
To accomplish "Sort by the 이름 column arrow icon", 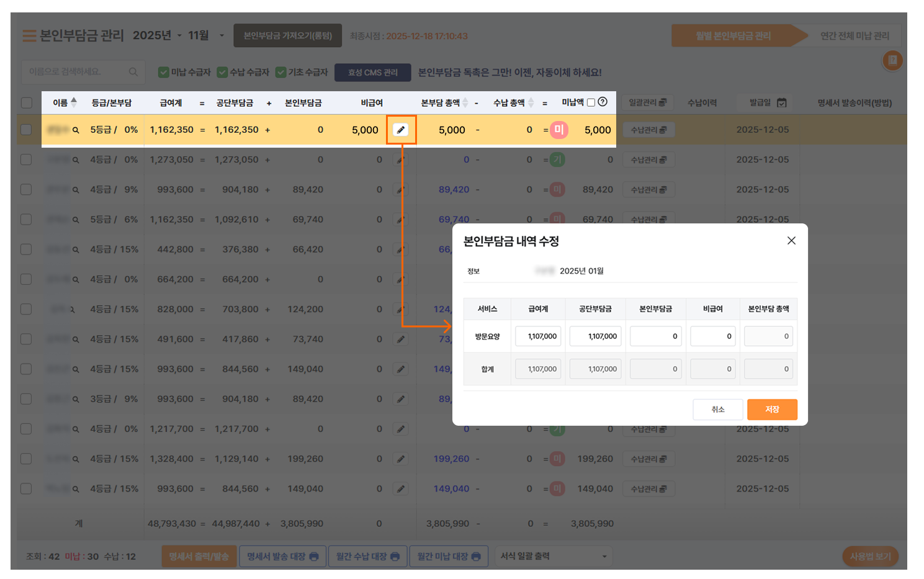I will (74, 102).
